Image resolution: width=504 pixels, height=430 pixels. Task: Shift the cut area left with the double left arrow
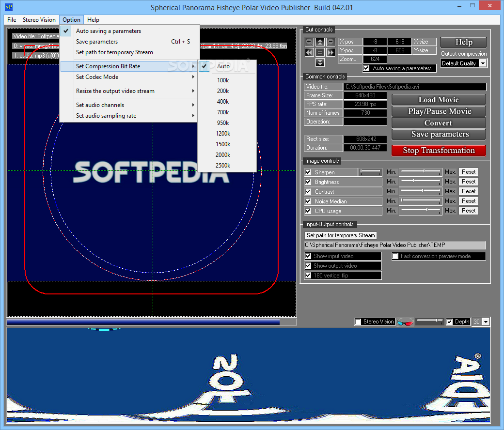tap(309, 52)
